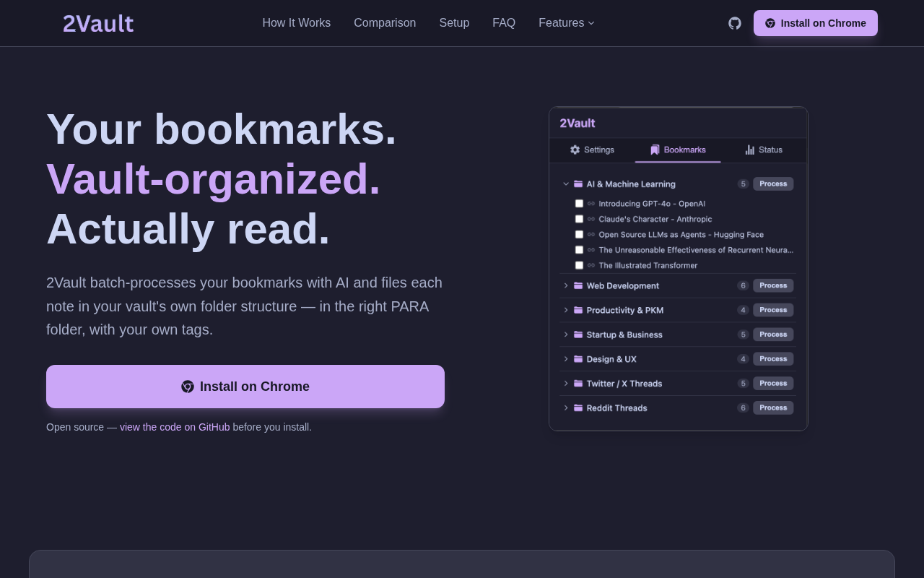Open the GitHub repository icon in navbar
Viewport: 924px width, 578px height.
click(735, 23)
